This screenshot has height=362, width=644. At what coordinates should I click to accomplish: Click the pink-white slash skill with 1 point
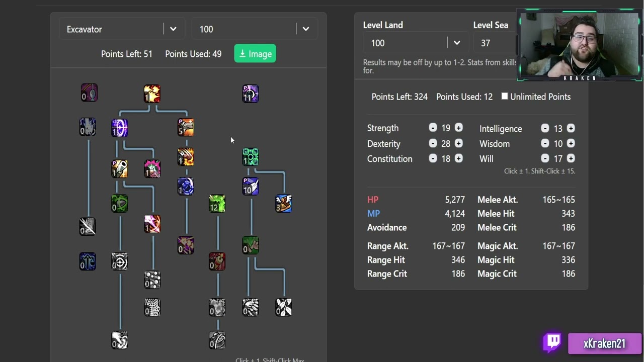(x=152, y=224)
